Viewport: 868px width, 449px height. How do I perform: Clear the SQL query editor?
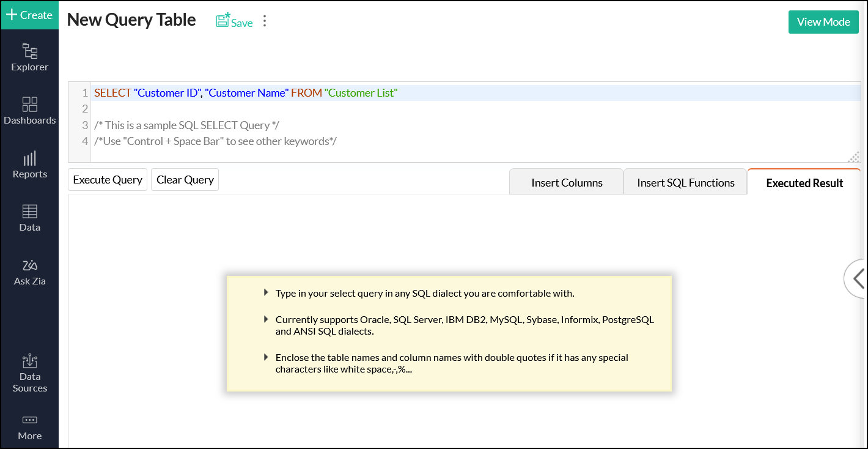[185, 179]
